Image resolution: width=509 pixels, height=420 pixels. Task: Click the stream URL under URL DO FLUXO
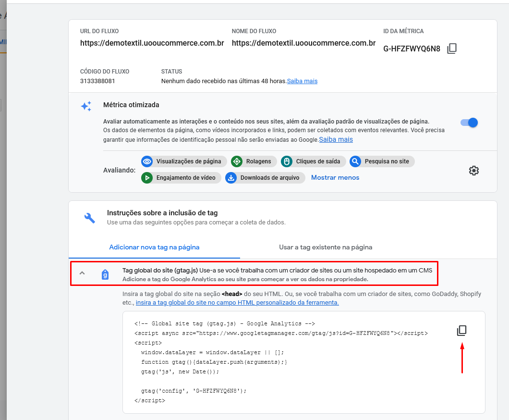pyautogui.click(x=152, y=43)
